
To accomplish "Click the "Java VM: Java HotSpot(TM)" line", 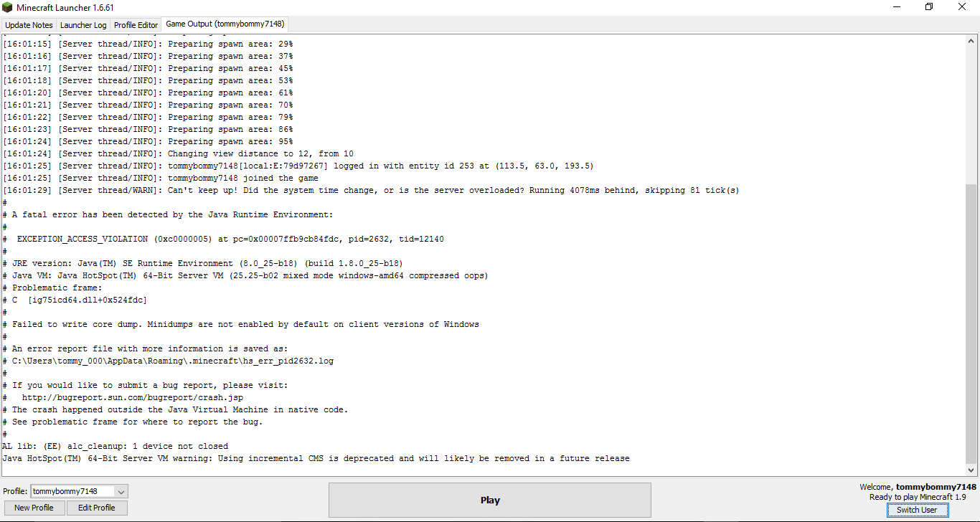I will [x=245, y=275].
